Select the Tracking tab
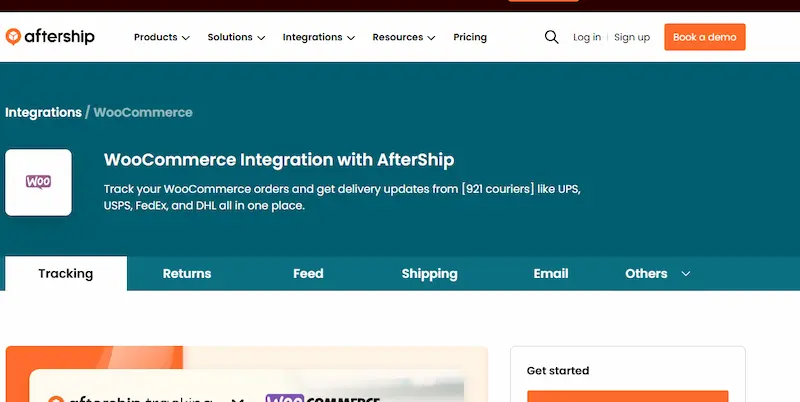This screenshot has width=800, height=402. [x=66, y=273]
